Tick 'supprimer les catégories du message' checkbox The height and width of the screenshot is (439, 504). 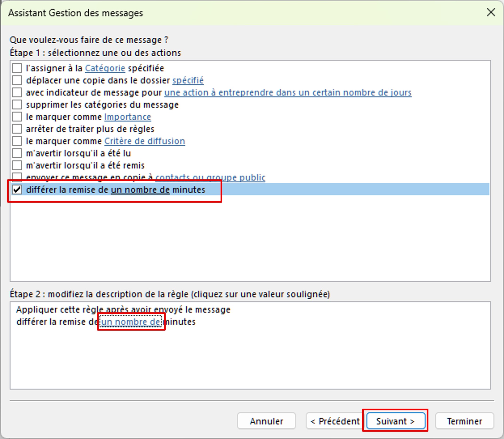(x=17, y=105)
